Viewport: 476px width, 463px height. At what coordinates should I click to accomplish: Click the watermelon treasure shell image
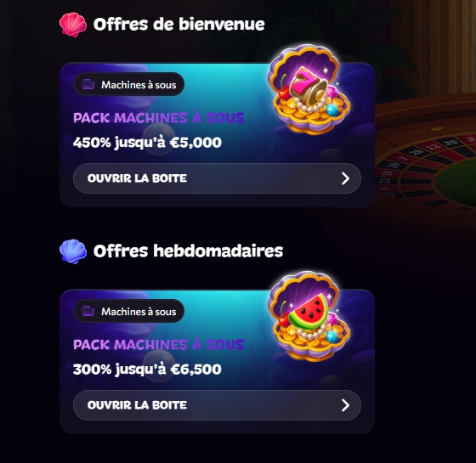tap(309, 317)
